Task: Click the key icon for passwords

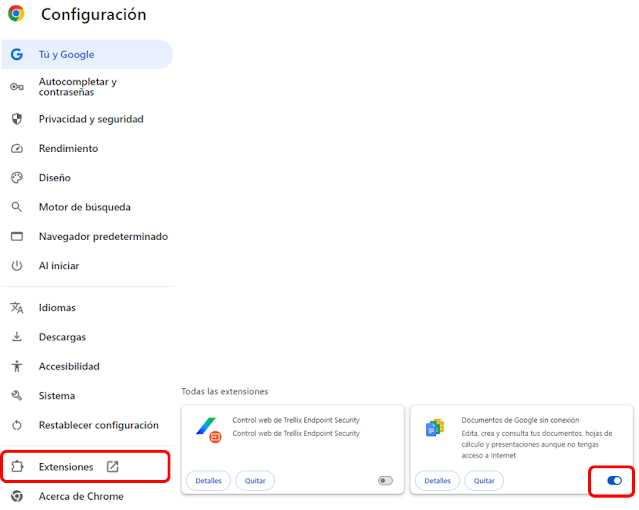Action: 17,87
